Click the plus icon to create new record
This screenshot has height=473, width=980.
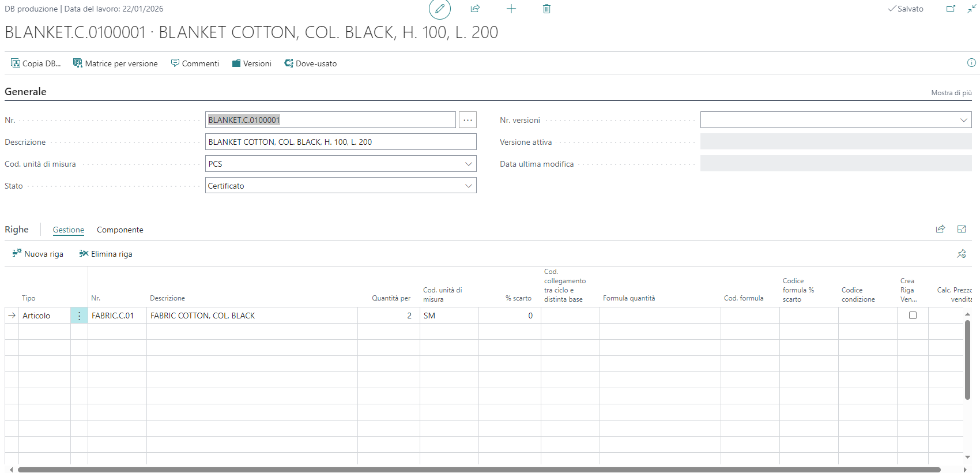511,9
